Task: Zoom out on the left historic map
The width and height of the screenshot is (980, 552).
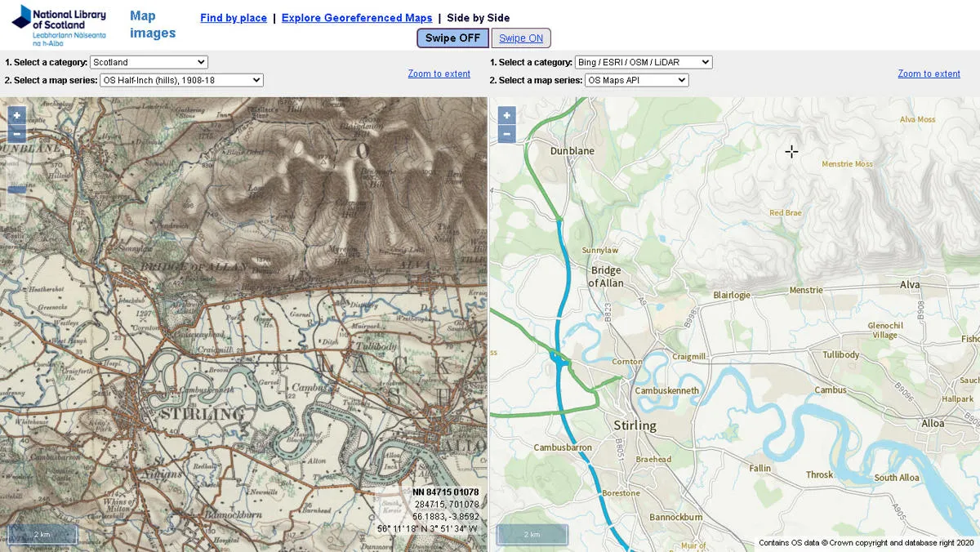Action: coord(16,133)
